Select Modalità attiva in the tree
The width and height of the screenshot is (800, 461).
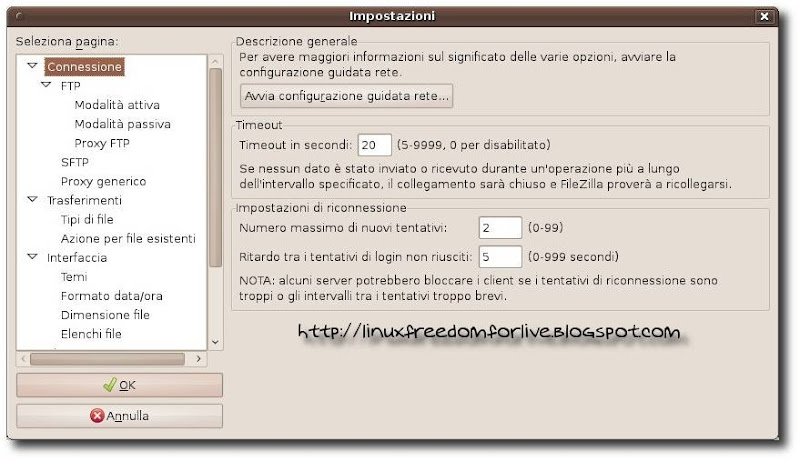117,105
